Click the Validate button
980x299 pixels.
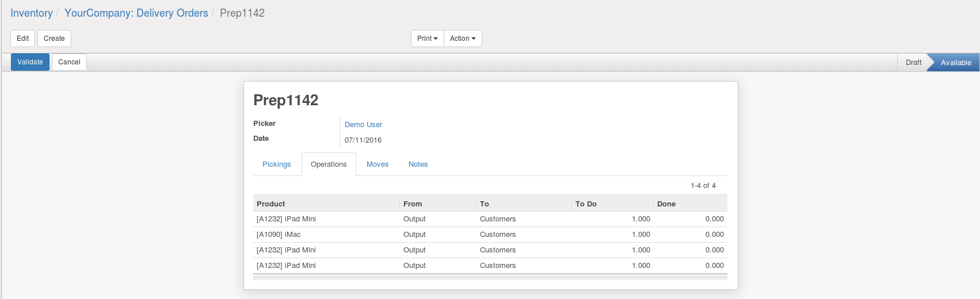click(30, 62)
